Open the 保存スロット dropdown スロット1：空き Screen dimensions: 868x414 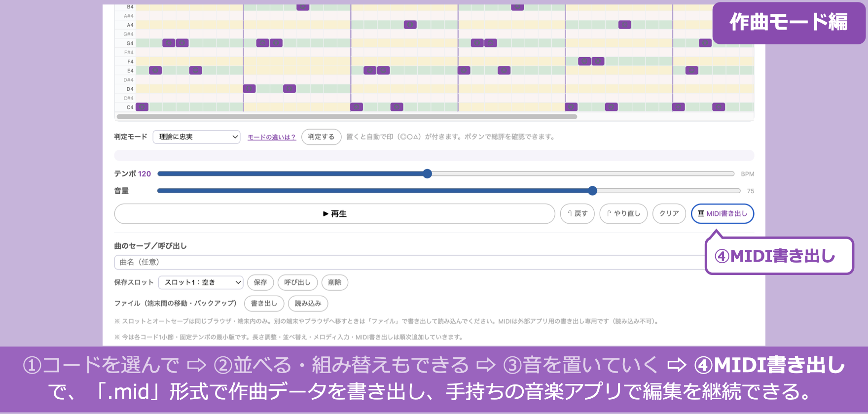pyautogui.click(x=201, y=282)
